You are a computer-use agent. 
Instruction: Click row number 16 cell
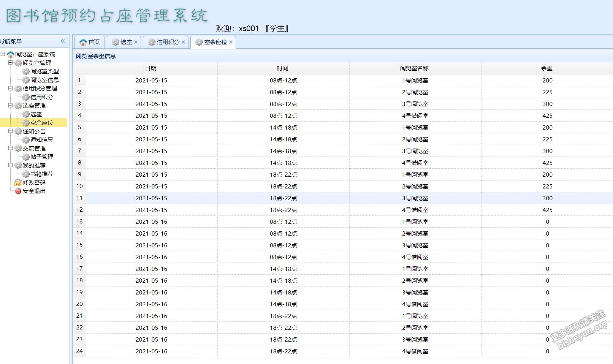tap(79, 257)
